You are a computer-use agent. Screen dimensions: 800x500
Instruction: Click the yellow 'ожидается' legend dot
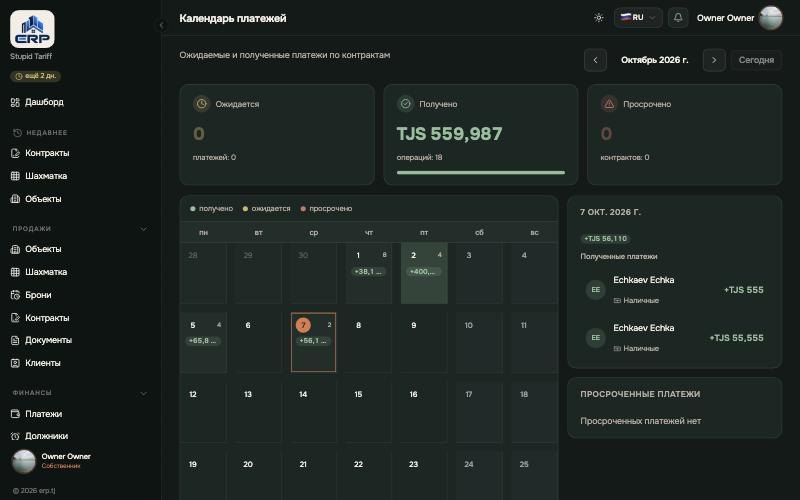[245, 209]
